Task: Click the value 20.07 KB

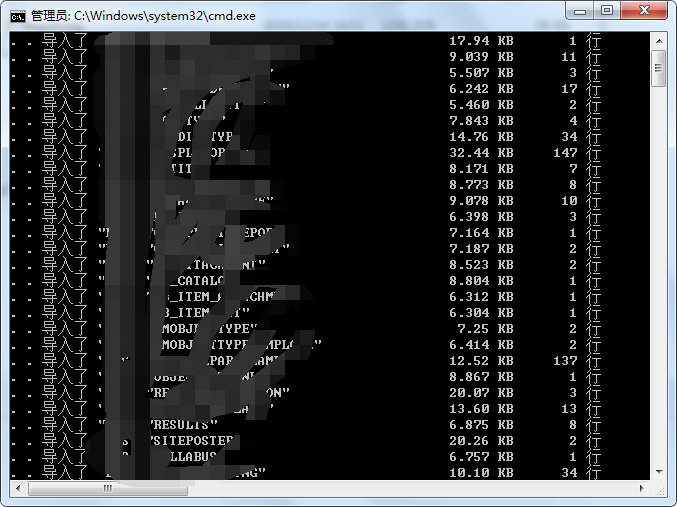Action: point(481,393)
